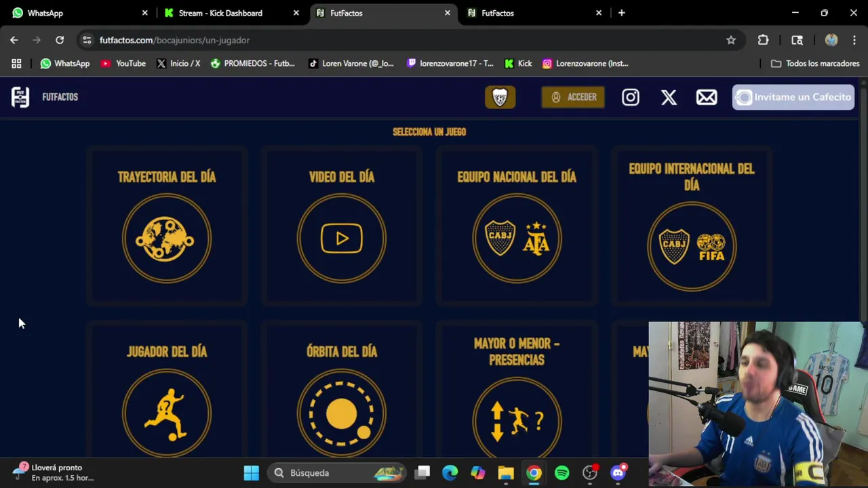Open Mayor o Menor Presencias arrows icon
868x488 pixels.
click(517, 417)
